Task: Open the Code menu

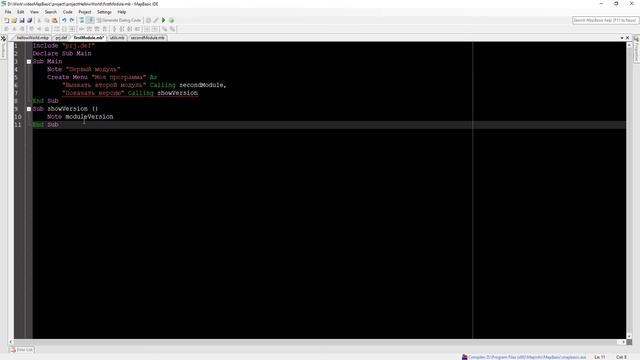Action: click(x=68, y=12)
